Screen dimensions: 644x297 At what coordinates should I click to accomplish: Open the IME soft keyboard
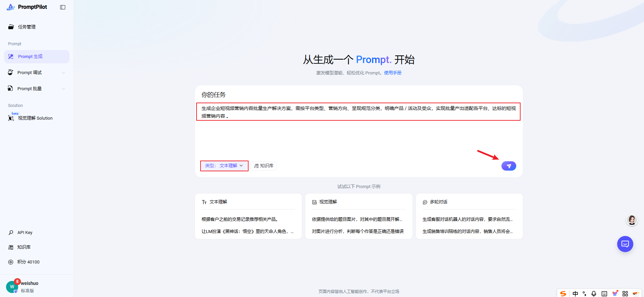(604, 294)
